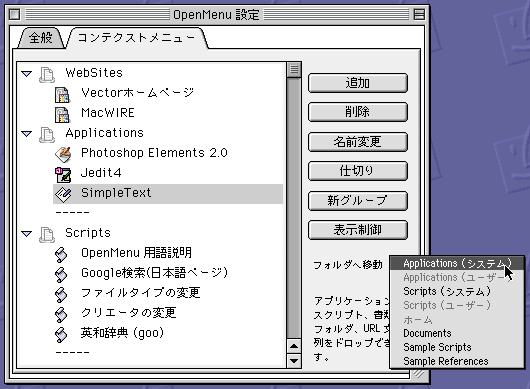Viewport: 530px width, 389px height.
Task: Click the 英和辞典 (goo) script icon
Action: point(61,334)
